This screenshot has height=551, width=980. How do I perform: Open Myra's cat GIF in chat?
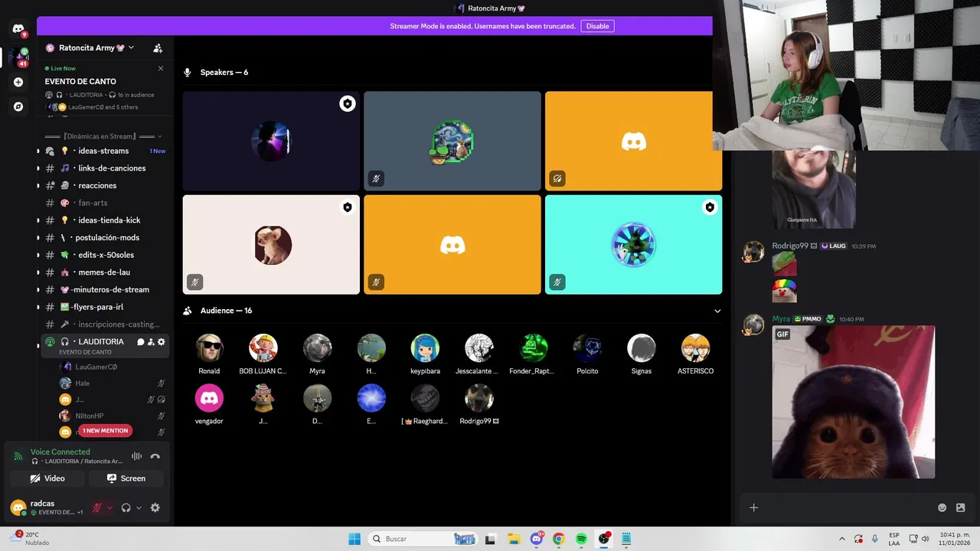[853, 403]
